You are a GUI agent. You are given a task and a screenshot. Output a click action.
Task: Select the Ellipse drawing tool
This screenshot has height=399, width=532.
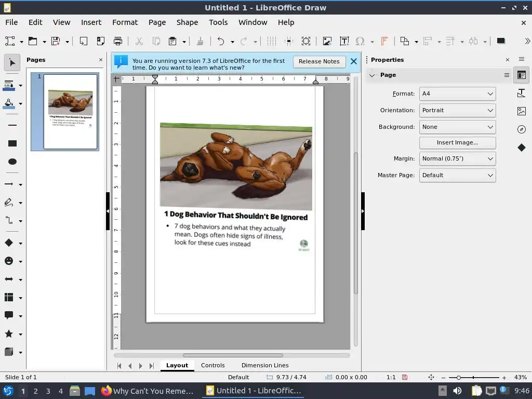(x=12, y=162)
